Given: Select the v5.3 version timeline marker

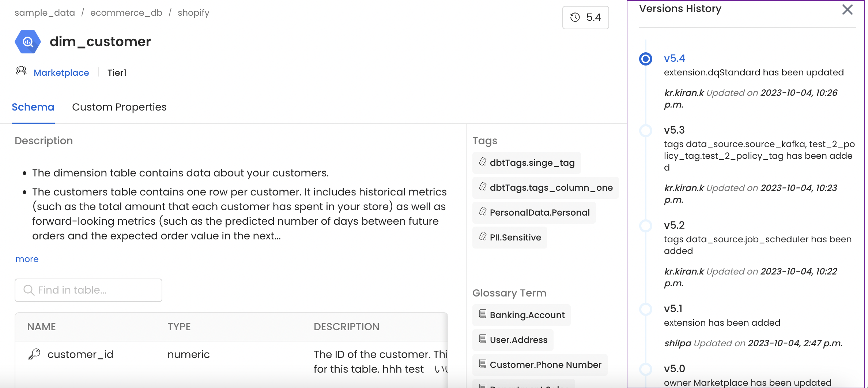Looking at the screenshot, I should pos(646,130).
